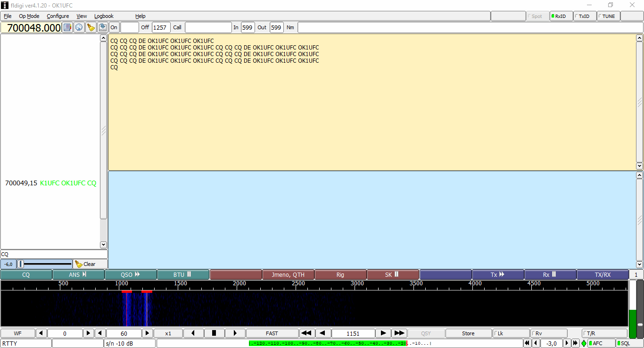Click the globe callsign lookup icon
The width and height of the screenshot is (644, 348).
pos(79,27)
